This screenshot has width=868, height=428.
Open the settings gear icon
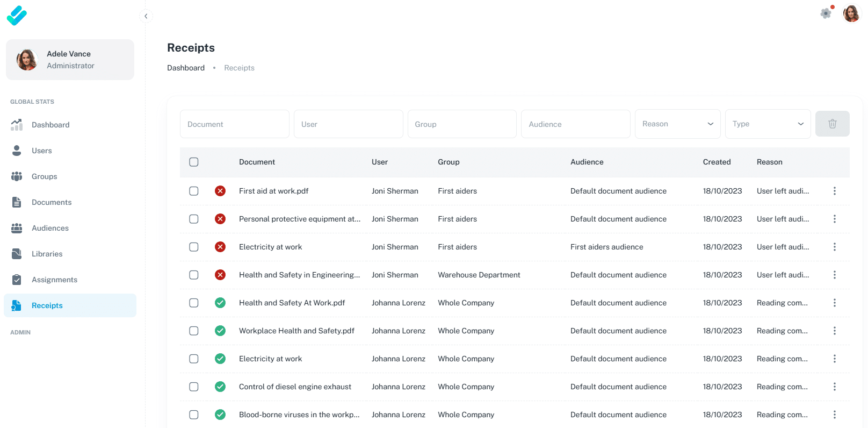click(x=826, y=13)
